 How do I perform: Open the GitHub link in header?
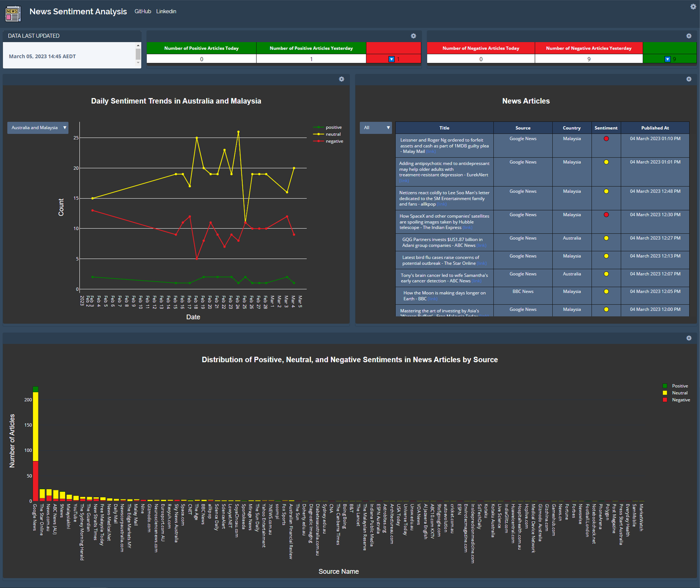(143, 11)
